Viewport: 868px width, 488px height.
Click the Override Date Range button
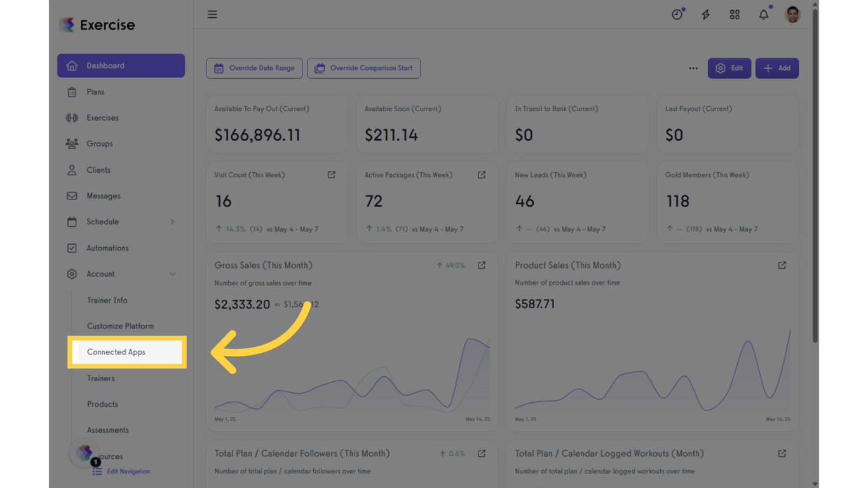tap(254, 68)
